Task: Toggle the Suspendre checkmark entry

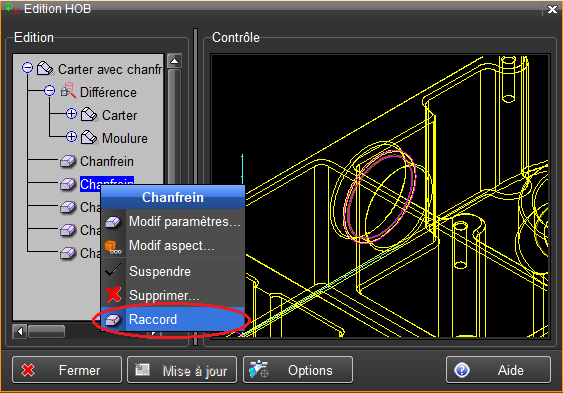Action: pyautogui.click(x=173, y=271)
